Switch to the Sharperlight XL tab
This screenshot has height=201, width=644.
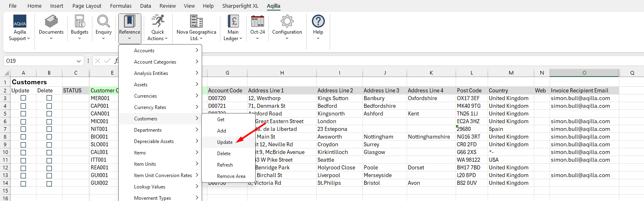tap(240, 6)
